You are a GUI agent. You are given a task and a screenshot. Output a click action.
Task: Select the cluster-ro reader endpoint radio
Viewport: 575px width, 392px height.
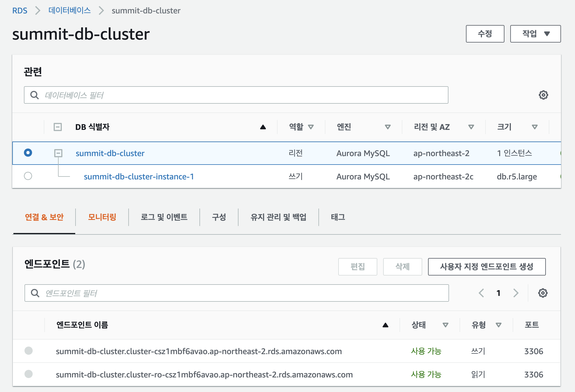click(x=29, y=374)
